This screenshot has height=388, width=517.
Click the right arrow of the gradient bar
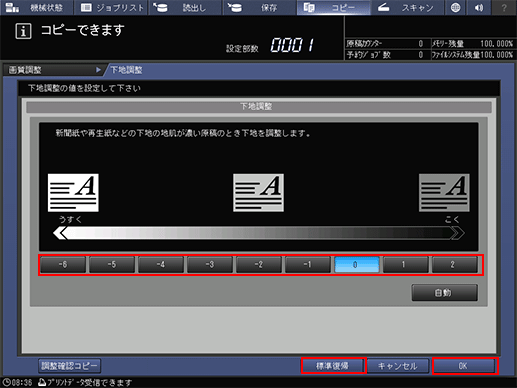click(457, 233)
